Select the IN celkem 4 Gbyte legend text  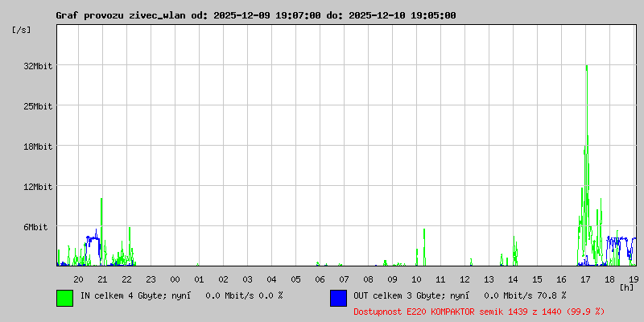(x=134, y=295)
